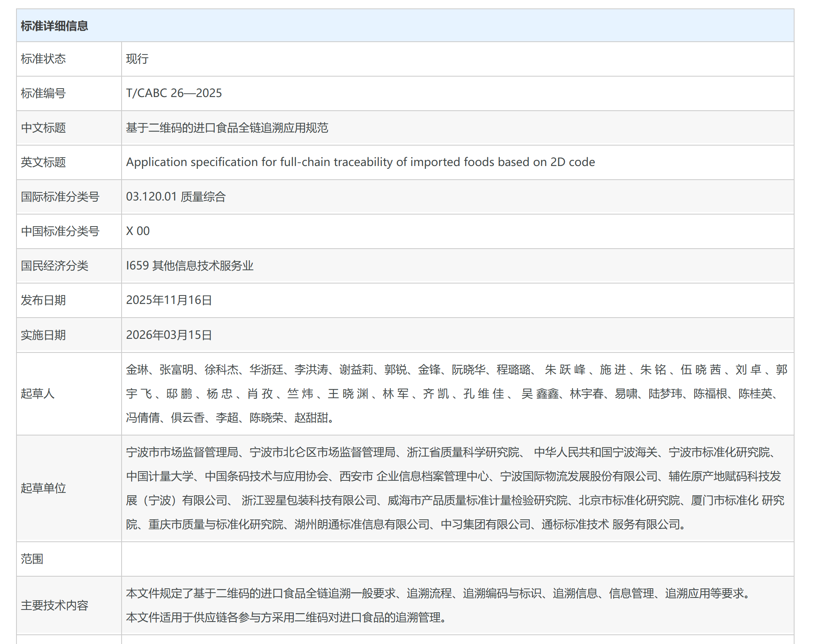Click the publish date 2025年11月16日
The image size is (813, 644).
point(169,300)
